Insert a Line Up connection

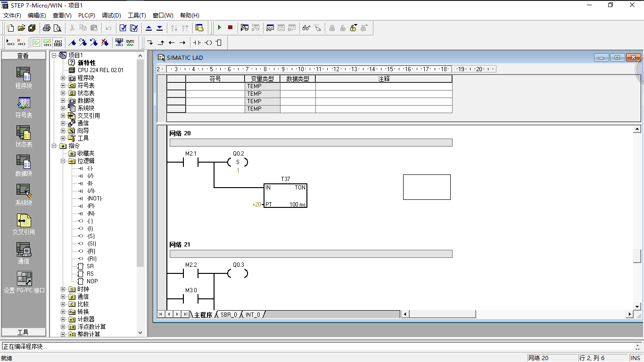tap(161, 42)
